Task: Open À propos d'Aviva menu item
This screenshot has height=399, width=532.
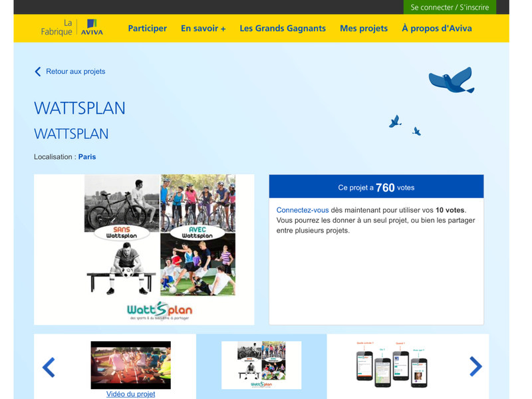Action: 437,29
